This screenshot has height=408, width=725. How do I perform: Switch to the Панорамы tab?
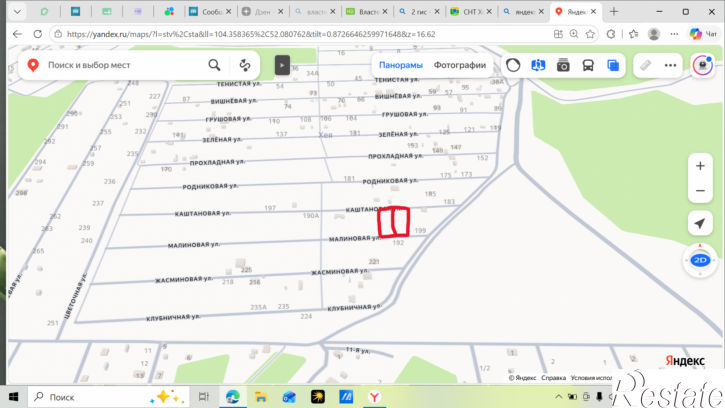(x=400, y=65)
